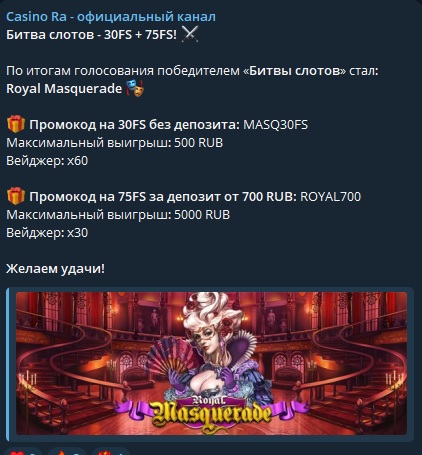Click the crossed swords emoji in the title
422x455 pixels.
click(x=190, y=34)
